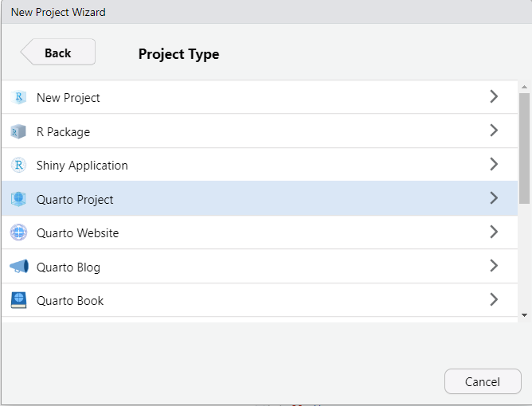Cancel the New Project Wizard
Viewport: 532px width, 406px height.
pyautogui.click(x=483, y=381)
